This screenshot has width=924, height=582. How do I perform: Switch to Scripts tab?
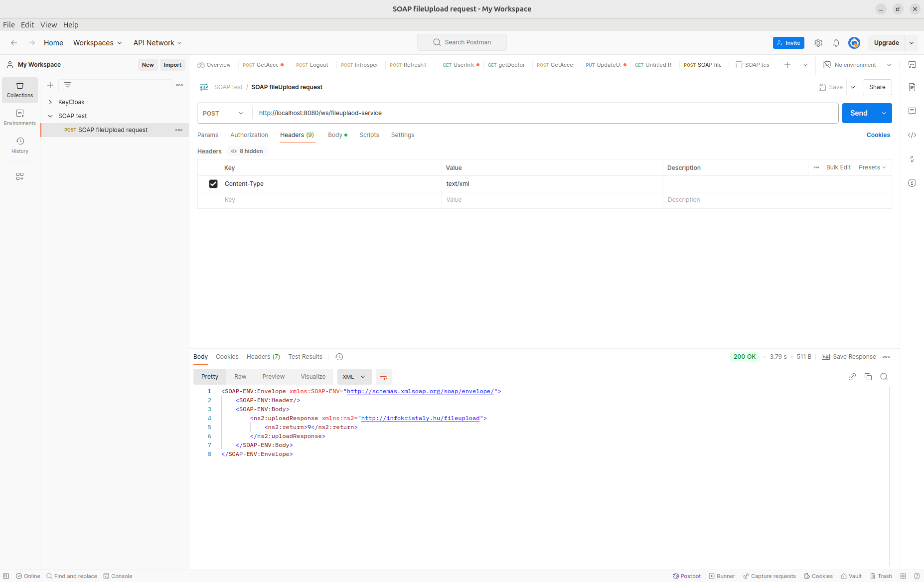pos(369,135)
